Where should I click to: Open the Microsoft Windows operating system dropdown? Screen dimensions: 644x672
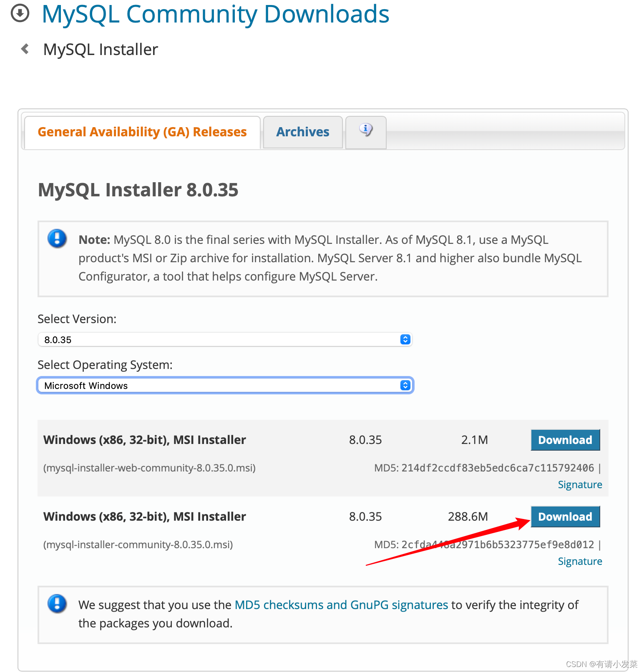tap(225, 385)
